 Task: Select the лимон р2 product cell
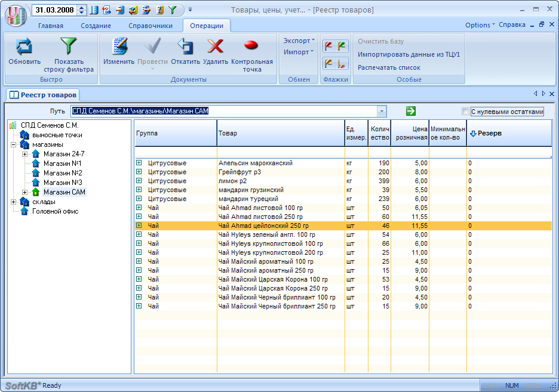pos(281,181)
